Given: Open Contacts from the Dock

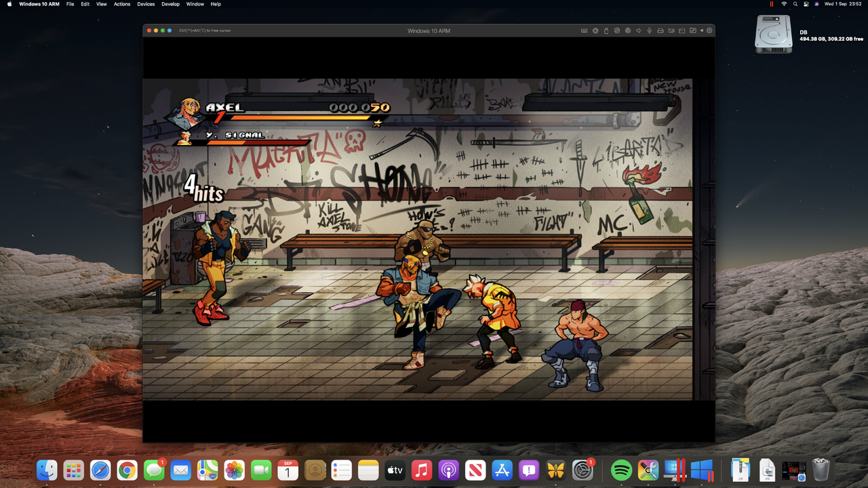Looking at the screenshot, I should pos(315,470).
